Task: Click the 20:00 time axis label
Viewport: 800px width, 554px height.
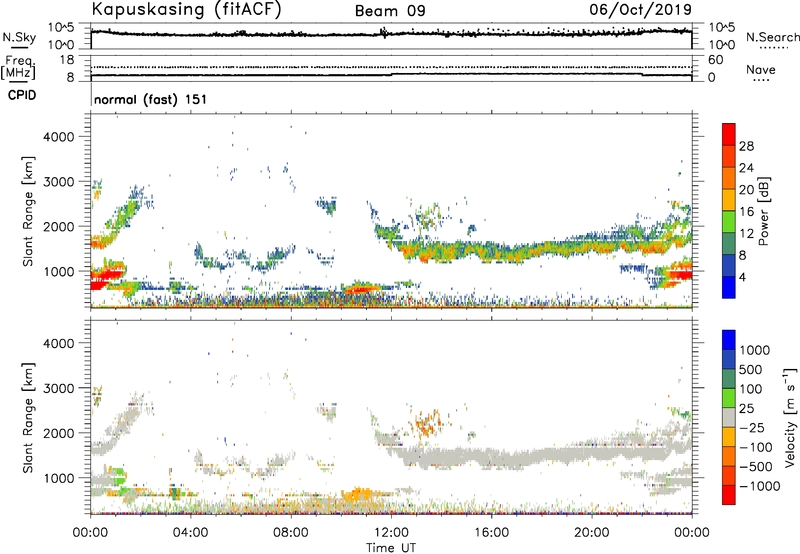Action: click(592, 533)
